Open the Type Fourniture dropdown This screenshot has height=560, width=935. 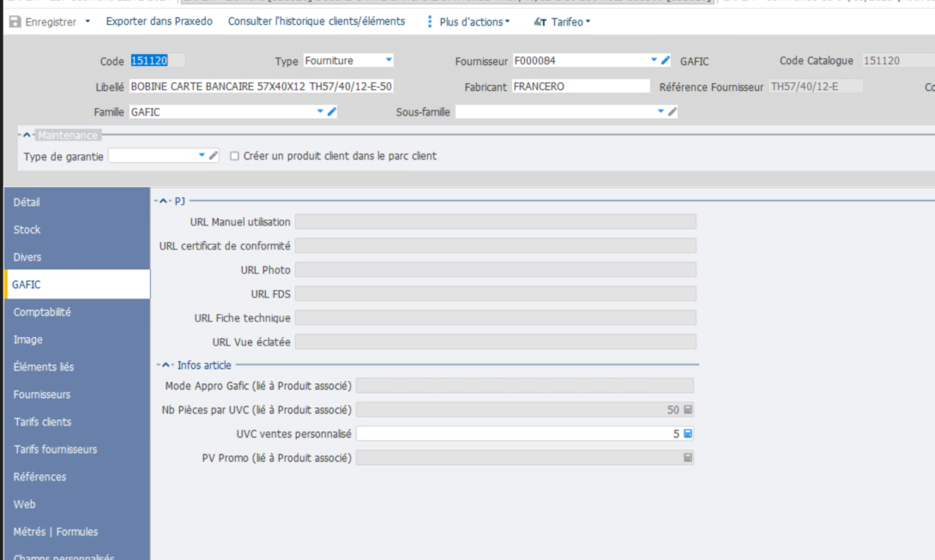(389, 60)
